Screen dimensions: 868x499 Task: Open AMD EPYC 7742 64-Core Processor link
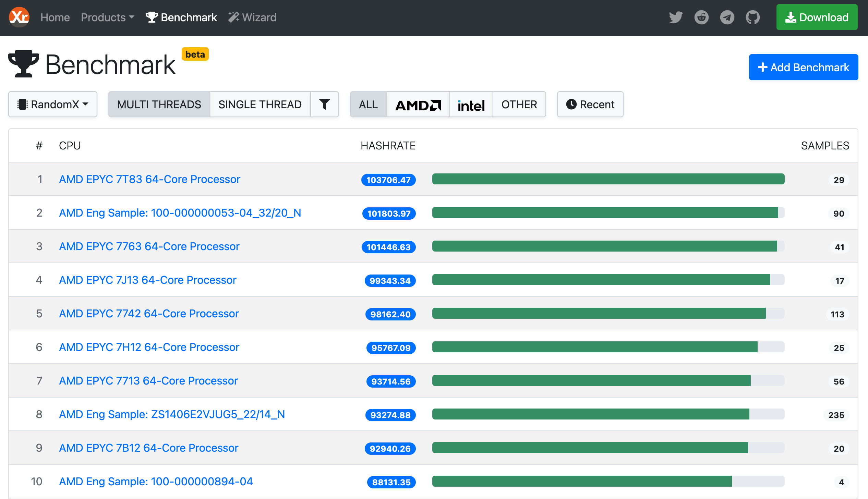pyautogui.click(x=149, y=314)
